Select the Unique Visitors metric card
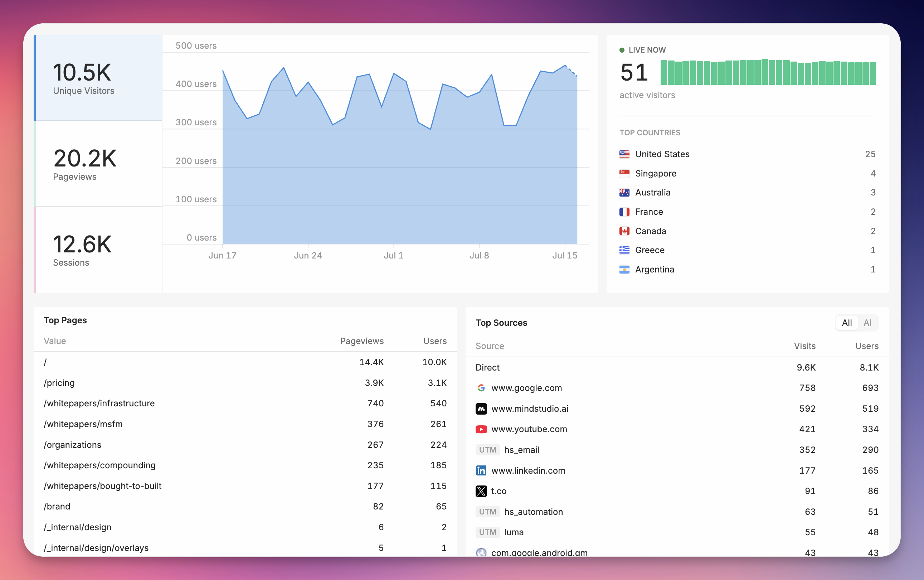 [x=98, y=78]
